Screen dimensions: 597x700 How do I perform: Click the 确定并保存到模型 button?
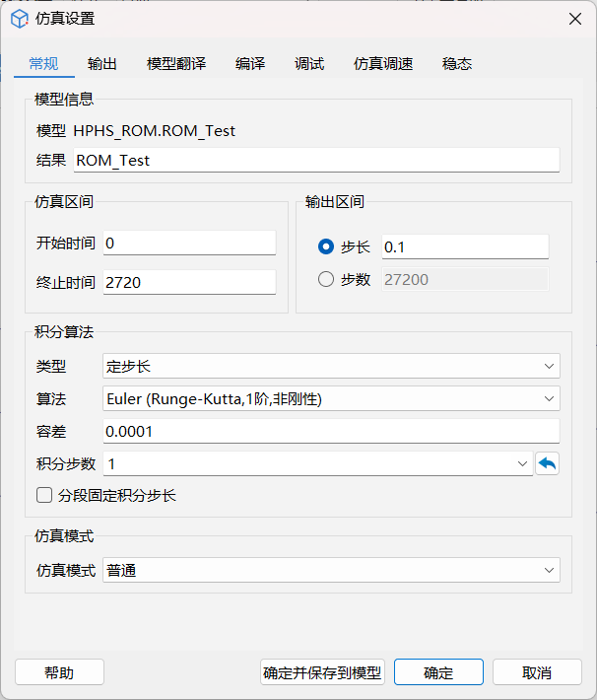[x=322, y=672]
